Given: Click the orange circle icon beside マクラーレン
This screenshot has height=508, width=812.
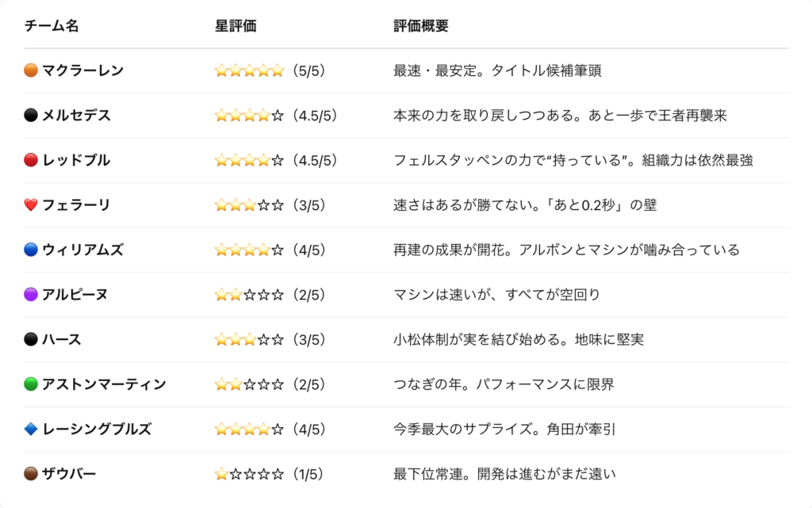Looking at the screenshot, I should 31,71.
